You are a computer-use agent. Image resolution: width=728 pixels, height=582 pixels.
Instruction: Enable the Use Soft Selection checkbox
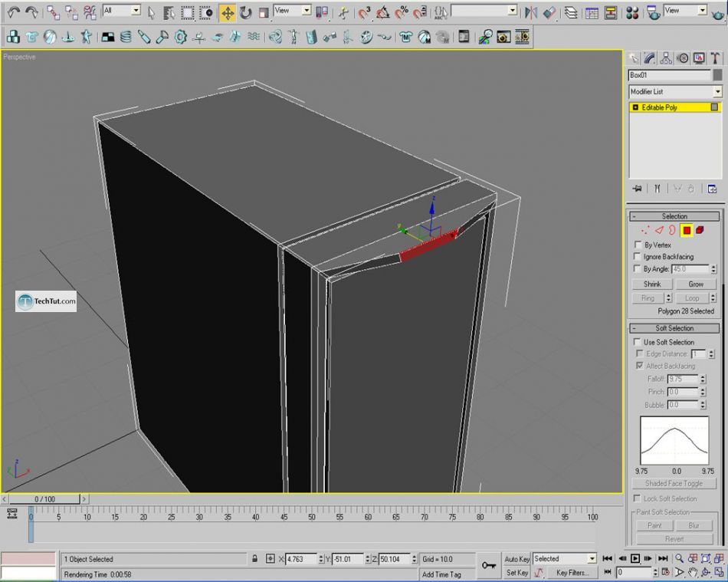[x=638, y=342]
